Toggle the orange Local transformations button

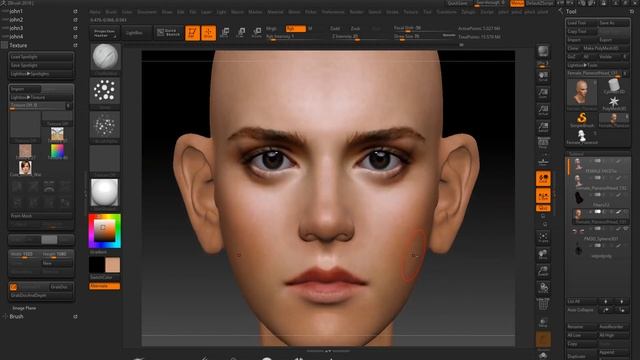tap(543, 178)
